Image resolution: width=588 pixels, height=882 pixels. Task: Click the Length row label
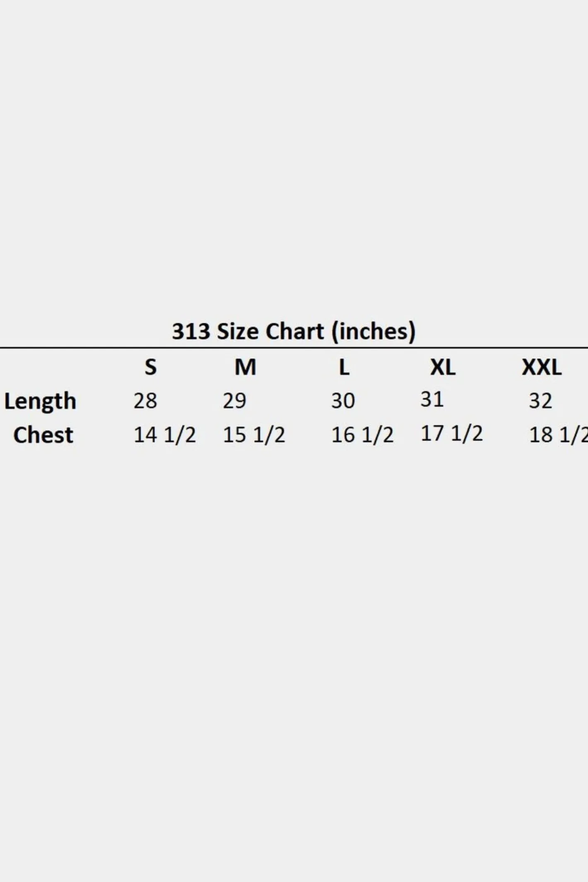tap(40, 401)
